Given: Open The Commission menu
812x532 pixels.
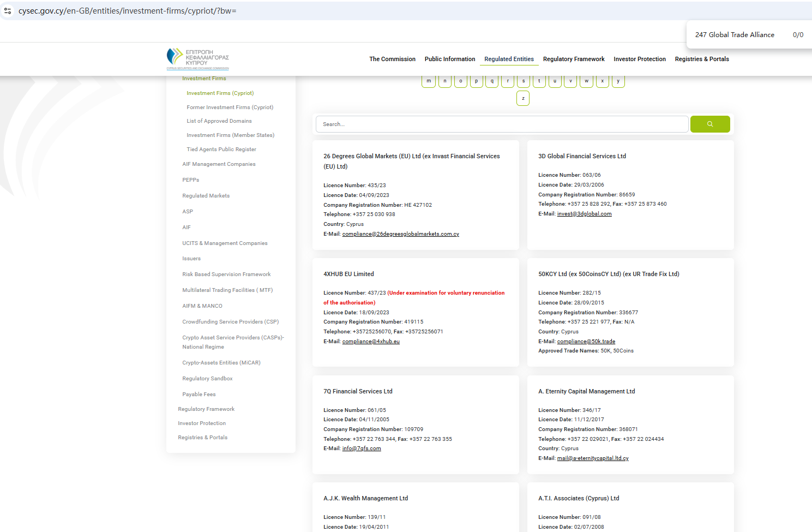Looking at the screenshot, I should 392,59.
